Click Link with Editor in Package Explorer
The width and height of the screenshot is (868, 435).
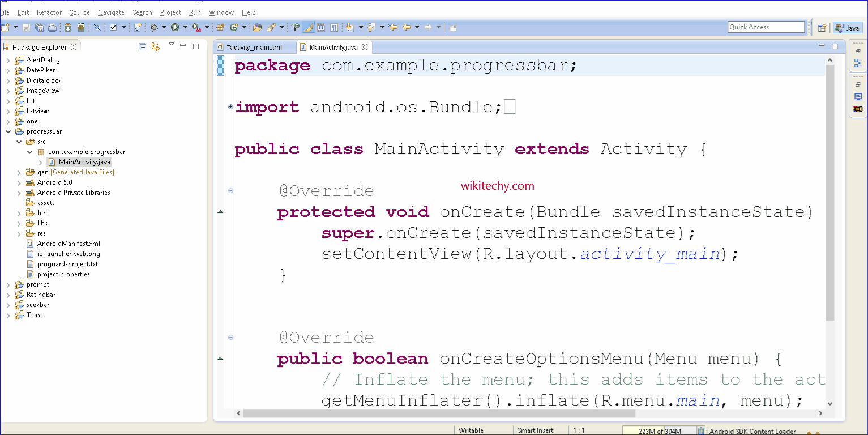point(155,47)
